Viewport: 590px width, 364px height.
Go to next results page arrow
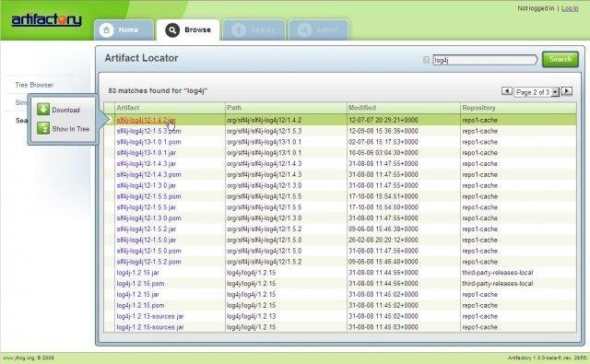567,91
